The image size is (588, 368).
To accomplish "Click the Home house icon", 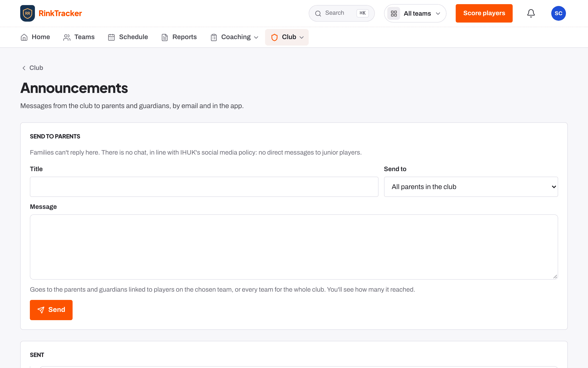I will pyautogui.click(x=24, y=37).
